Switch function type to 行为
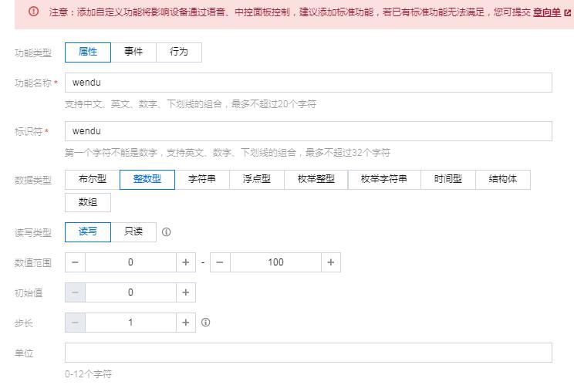Viewport: 574px width, 392px height. pyautogui.click(x=178, y=52)
